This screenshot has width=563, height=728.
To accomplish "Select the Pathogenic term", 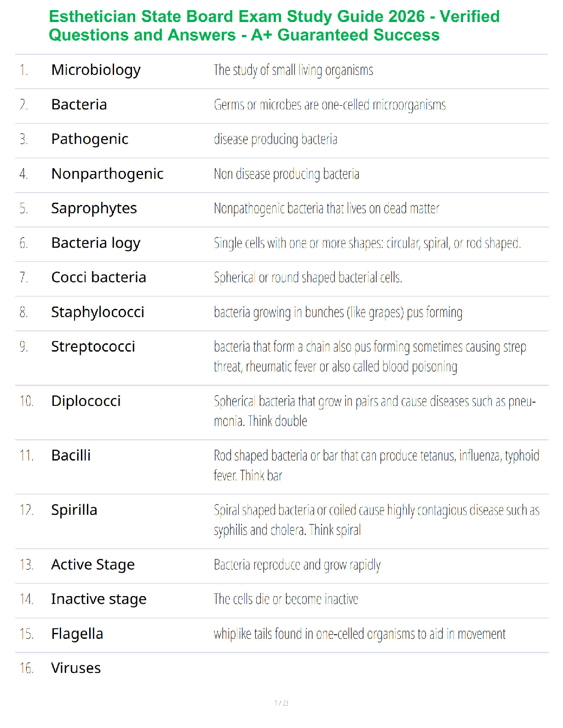I will (x=90, y=139).
